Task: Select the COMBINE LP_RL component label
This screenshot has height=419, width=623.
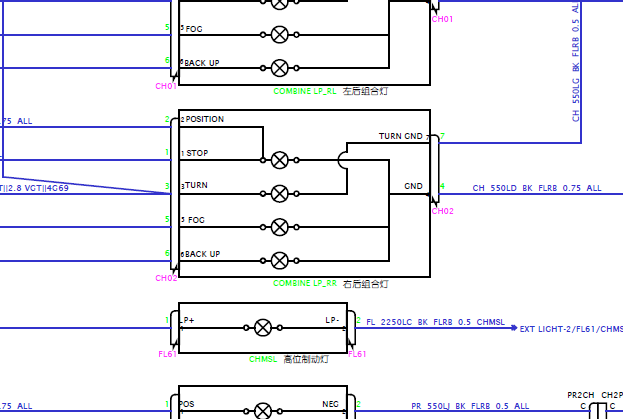Action: (305, 91)
